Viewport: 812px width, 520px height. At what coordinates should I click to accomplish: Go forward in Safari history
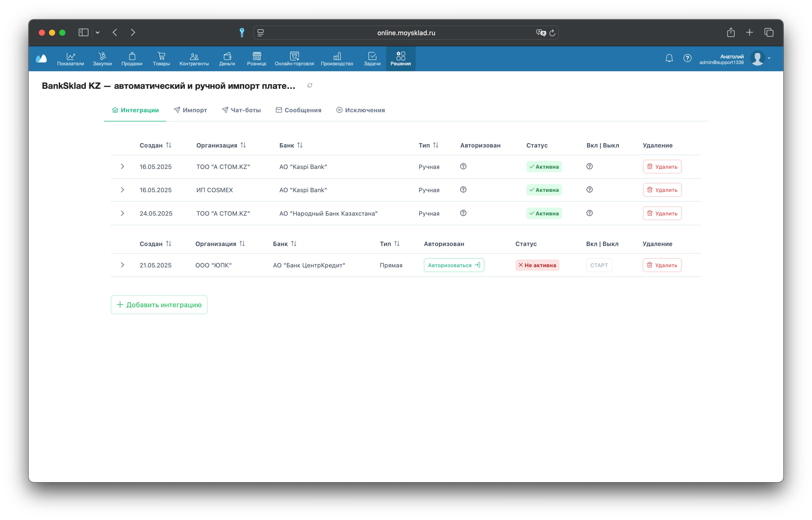click(x=133, y=32)
